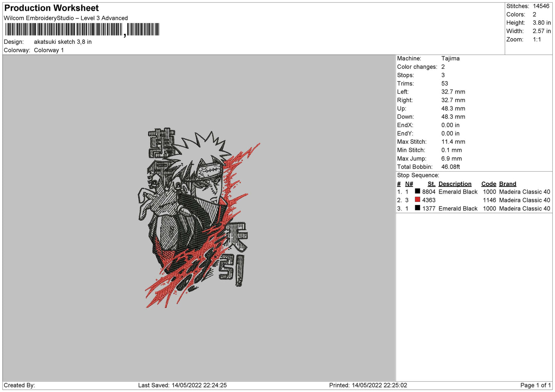Click the Colors count 2 in header

pyautogui.click(x=534, y=15)
